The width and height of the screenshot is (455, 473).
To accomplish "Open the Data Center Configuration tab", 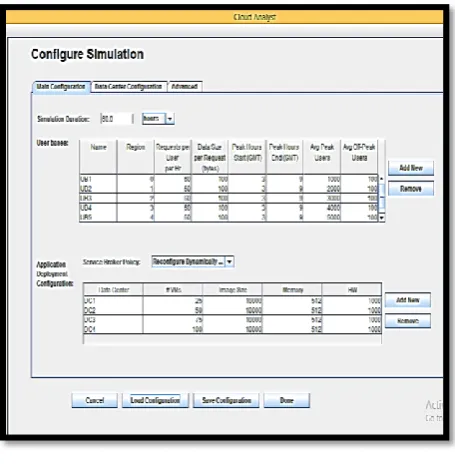I will [128, 87].
